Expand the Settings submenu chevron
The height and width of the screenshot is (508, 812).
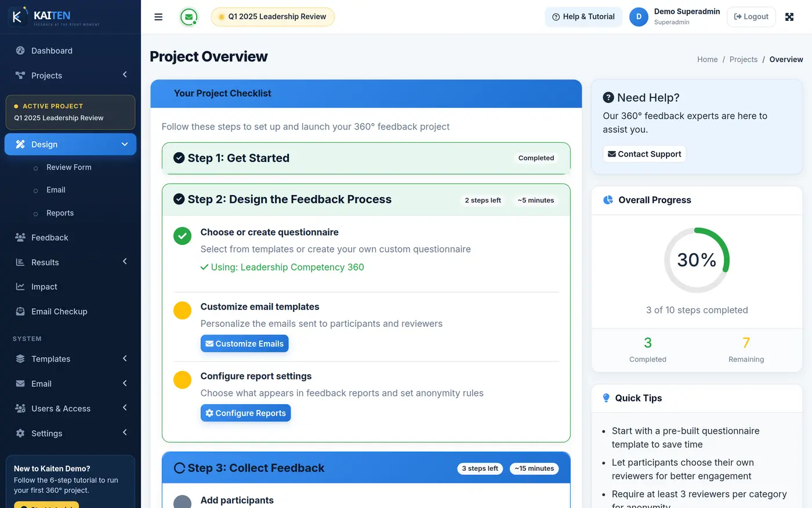125,433
